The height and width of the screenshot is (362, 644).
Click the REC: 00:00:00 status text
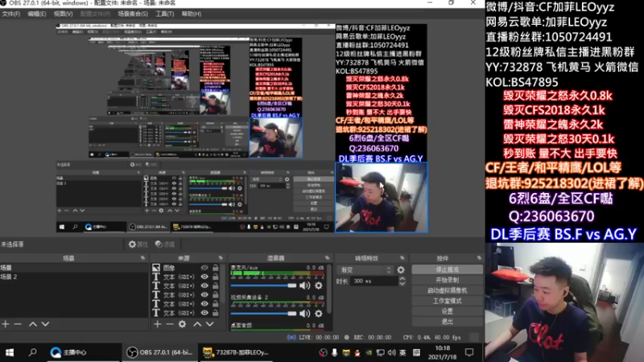372,337
